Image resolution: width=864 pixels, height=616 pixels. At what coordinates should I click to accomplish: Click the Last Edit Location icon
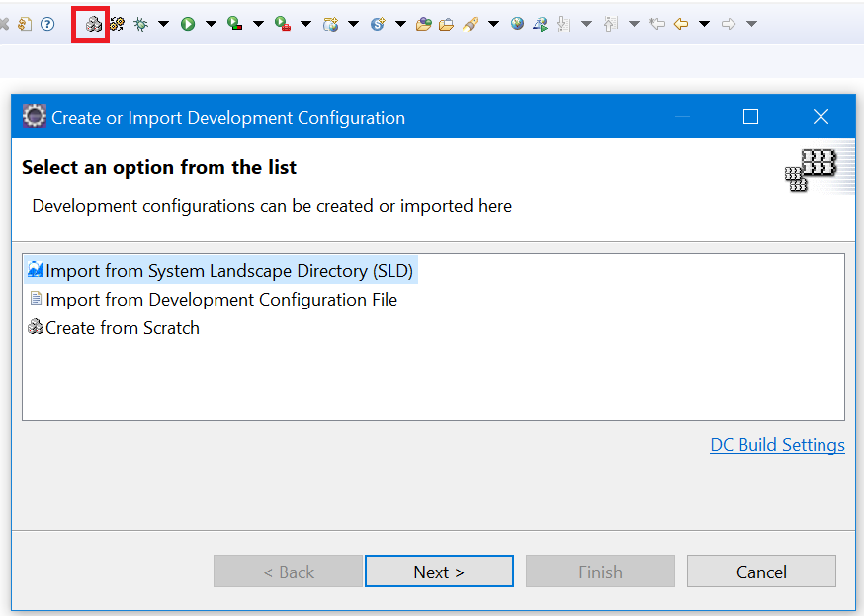[657, 24]
